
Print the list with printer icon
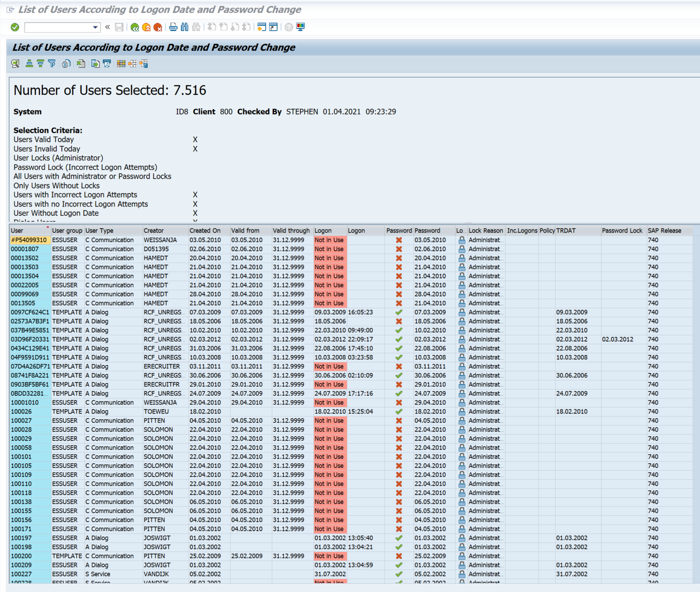pos(173,27)
